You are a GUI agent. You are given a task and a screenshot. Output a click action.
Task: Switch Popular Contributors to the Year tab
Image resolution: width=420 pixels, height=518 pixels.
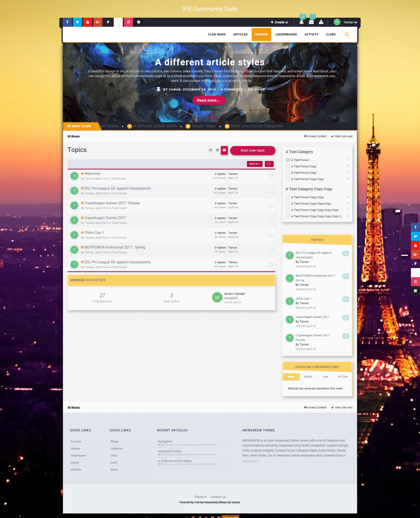325,377
